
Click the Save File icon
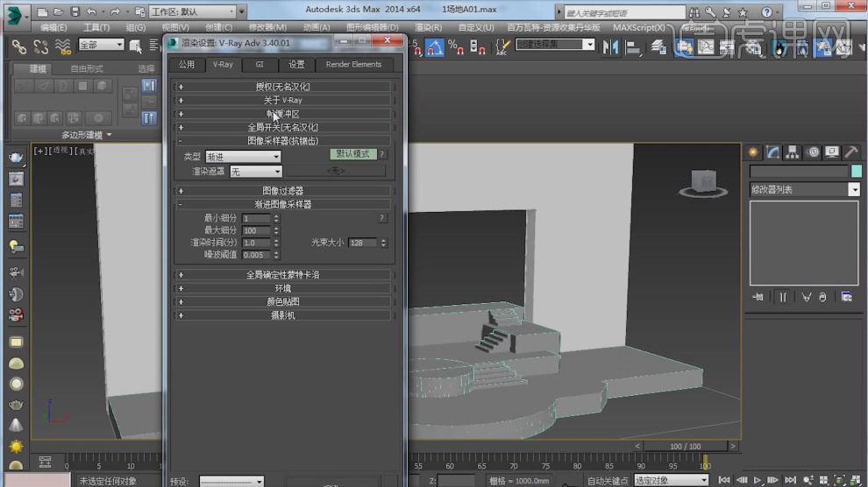tap(75, 11)
